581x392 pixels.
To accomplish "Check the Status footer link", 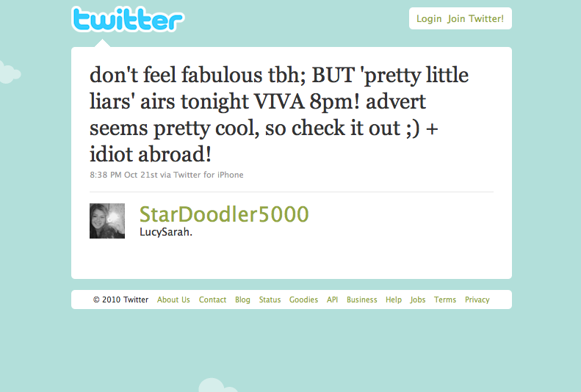I will point(270,300).
